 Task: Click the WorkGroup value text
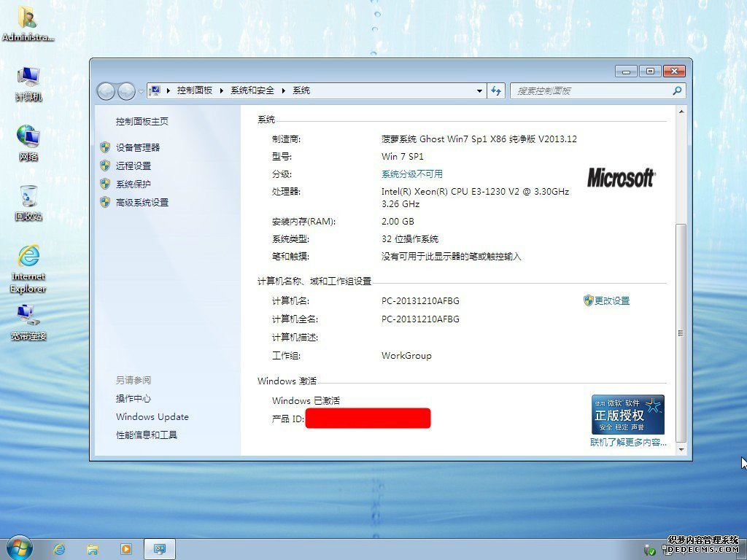(406, 356)
